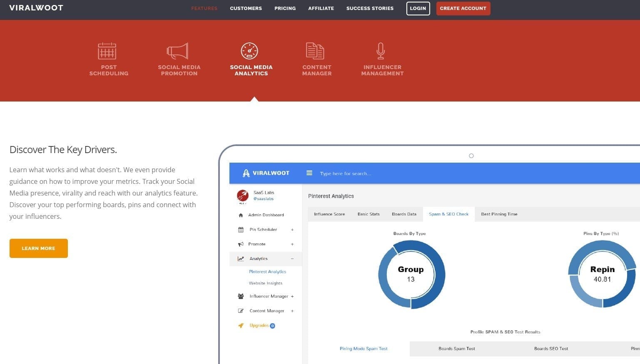
Task: Click the Pins By Type donut chart
Action: pyautogui.click(x=603, y=275)
